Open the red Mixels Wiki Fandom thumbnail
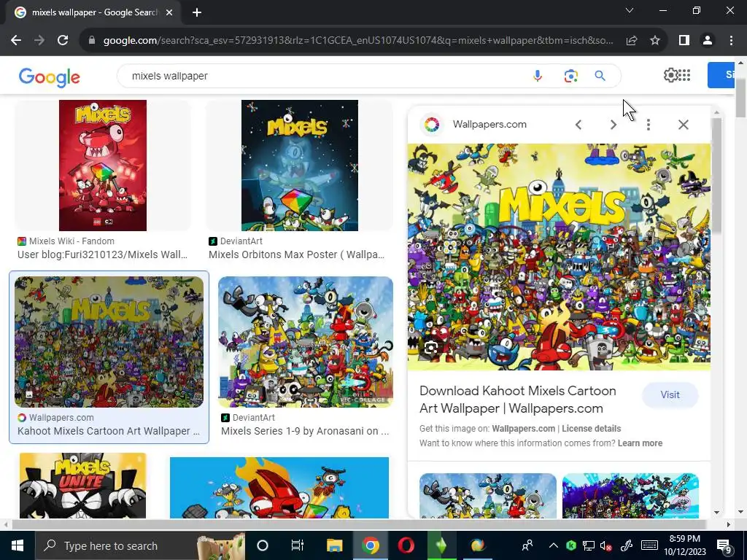747x560 pixels. coord(103,166)
